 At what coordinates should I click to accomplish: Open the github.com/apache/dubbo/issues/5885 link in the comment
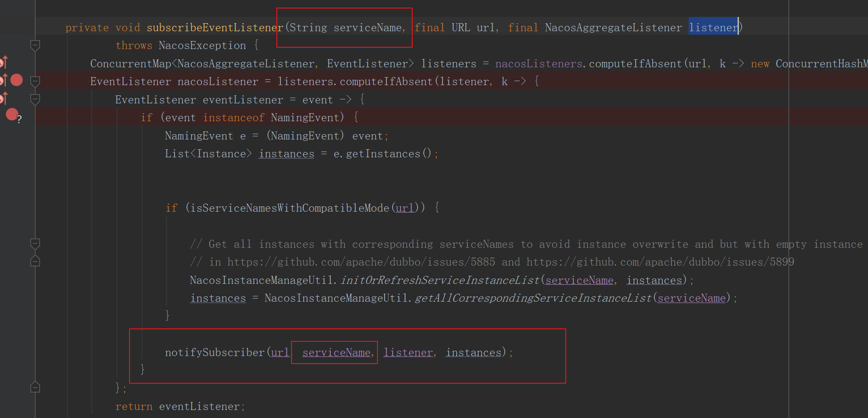pyautogui.click(x=361, y=262)
